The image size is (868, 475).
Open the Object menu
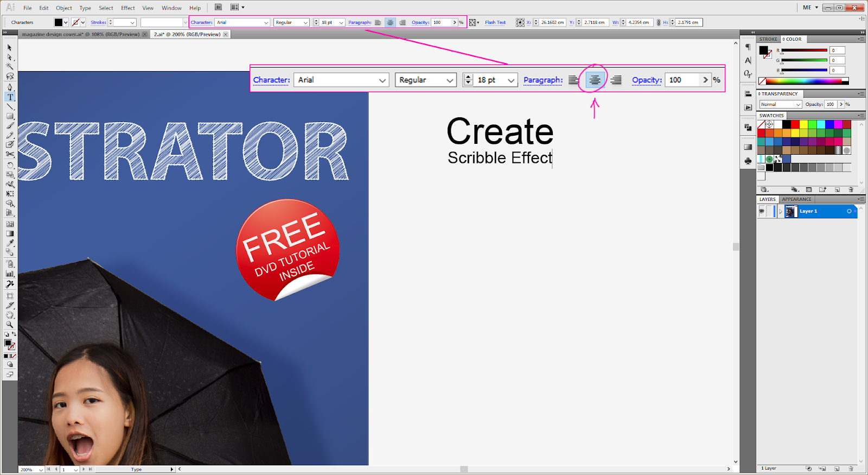point(64,8)
